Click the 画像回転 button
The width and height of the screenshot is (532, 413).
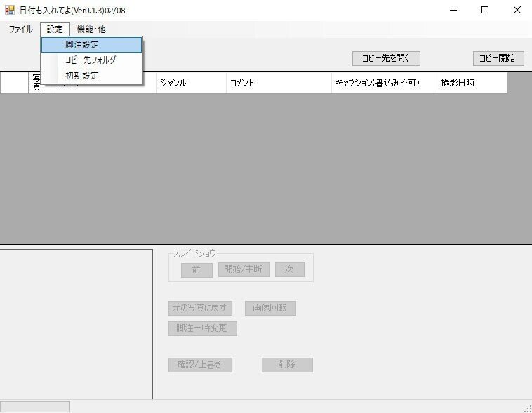[x=270, y=308]
